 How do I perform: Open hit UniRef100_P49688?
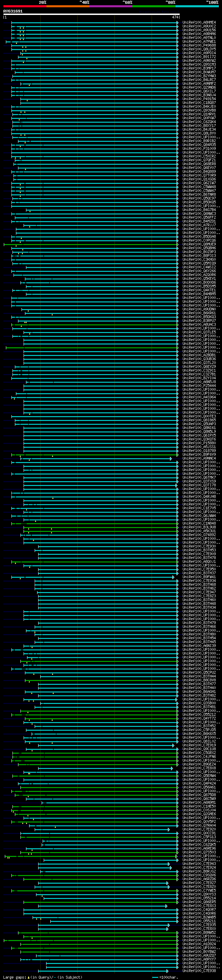[199, 45]
